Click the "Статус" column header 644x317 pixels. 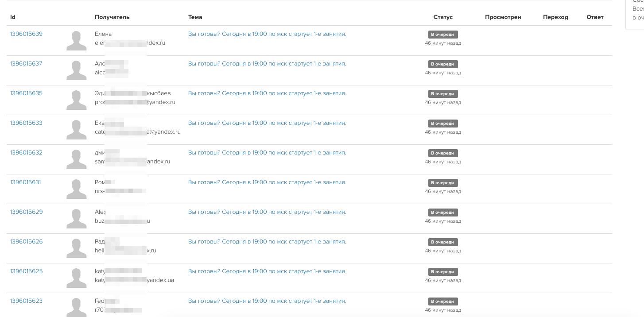click(443, 17)
